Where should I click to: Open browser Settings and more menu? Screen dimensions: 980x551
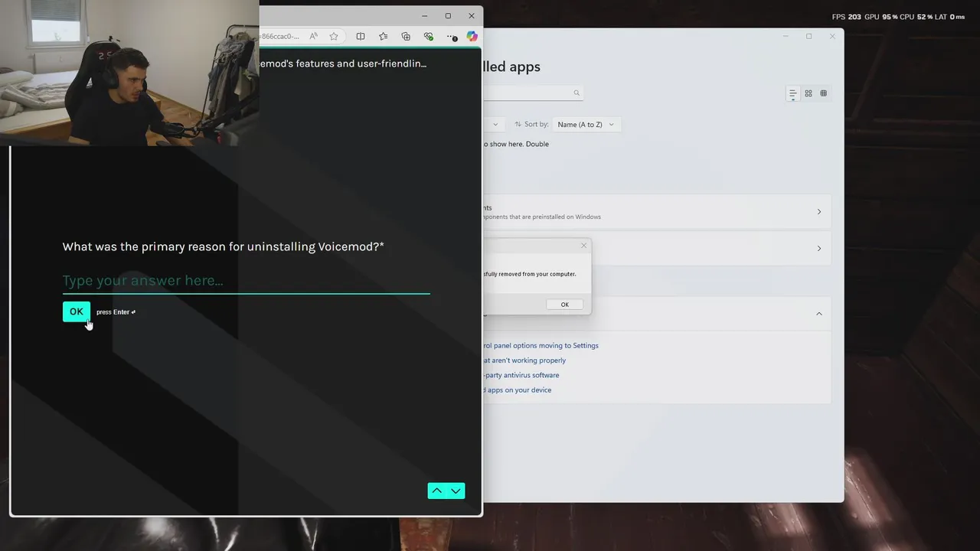[452, 36]
